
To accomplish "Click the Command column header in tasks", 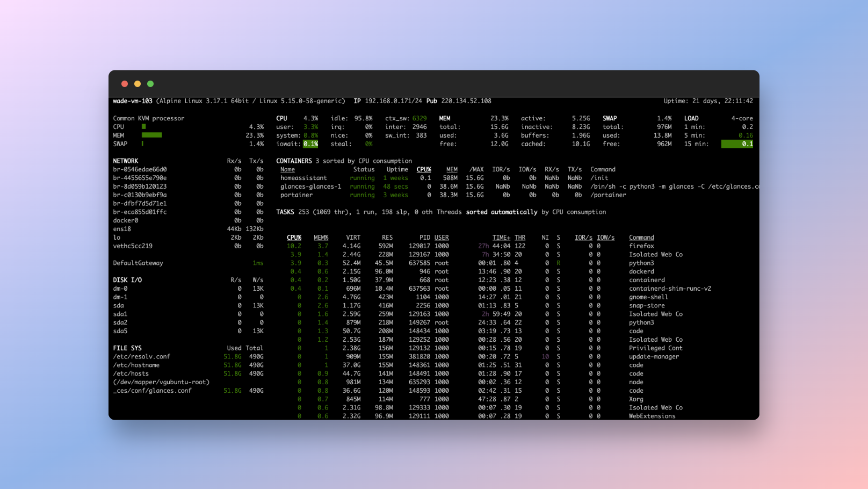I will tap(641, 238).
